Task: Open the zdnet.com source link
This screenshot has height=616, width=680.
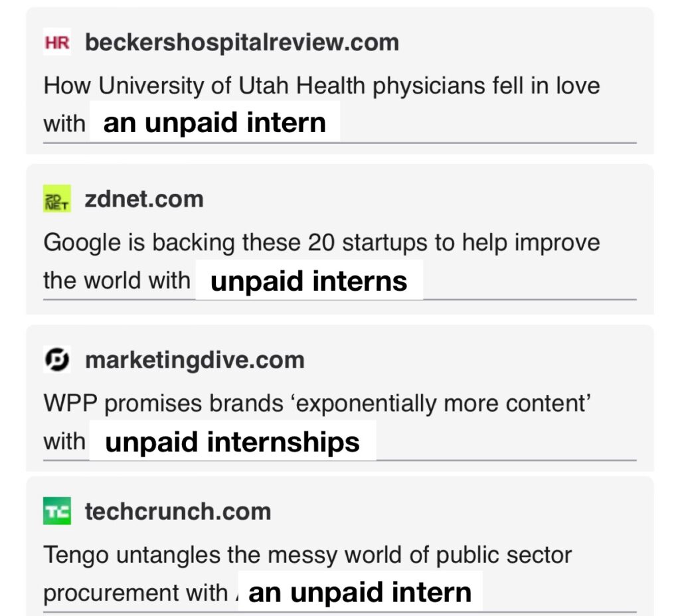Action: [x=143, y=200]
